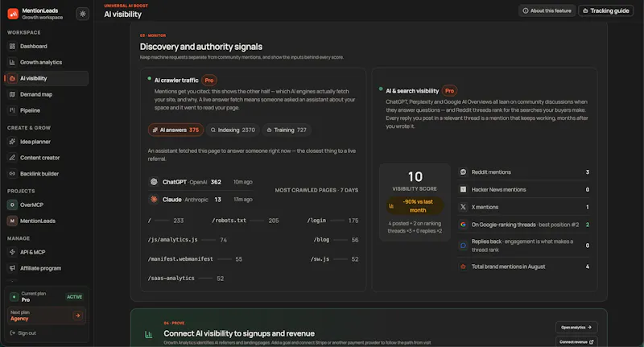Open Pipeline in the sidebar
The width and height of the screenshot is (644, 347).
(x=47, y=110)
